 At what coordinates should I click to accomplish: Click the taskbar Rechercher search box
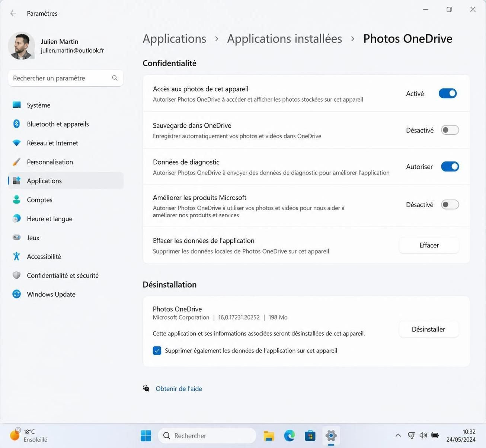[207, 435]
